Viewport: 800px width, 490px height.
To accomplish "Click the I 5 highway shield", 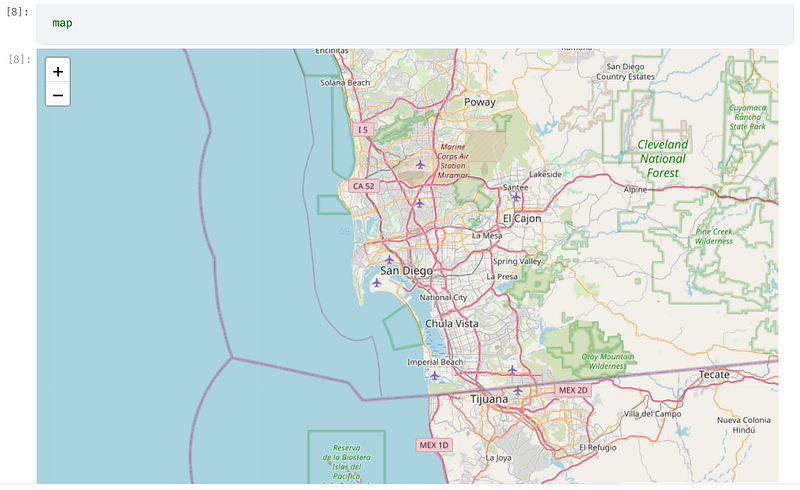I will pyautogui.click(x=363, y=130).
